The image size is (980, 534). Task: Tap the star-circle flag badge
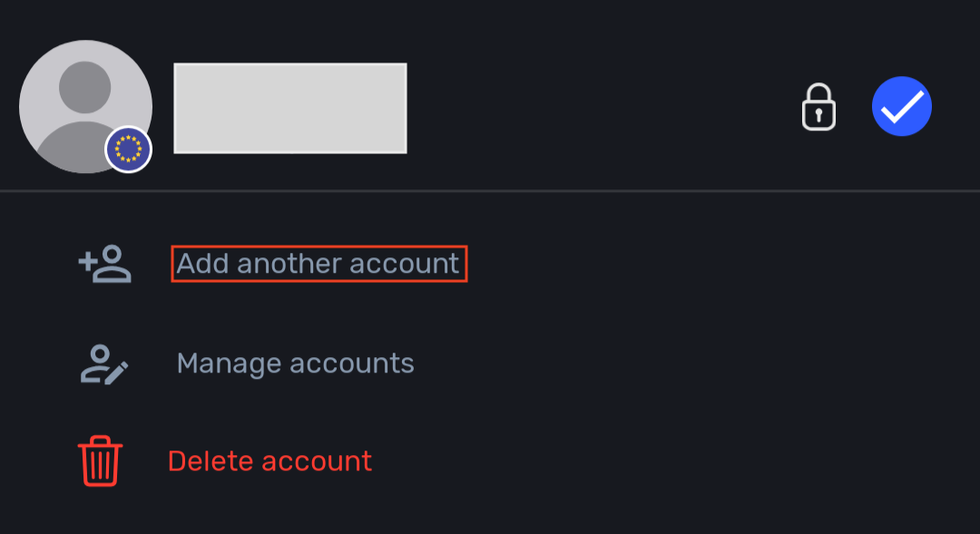[x=129, y=150]
